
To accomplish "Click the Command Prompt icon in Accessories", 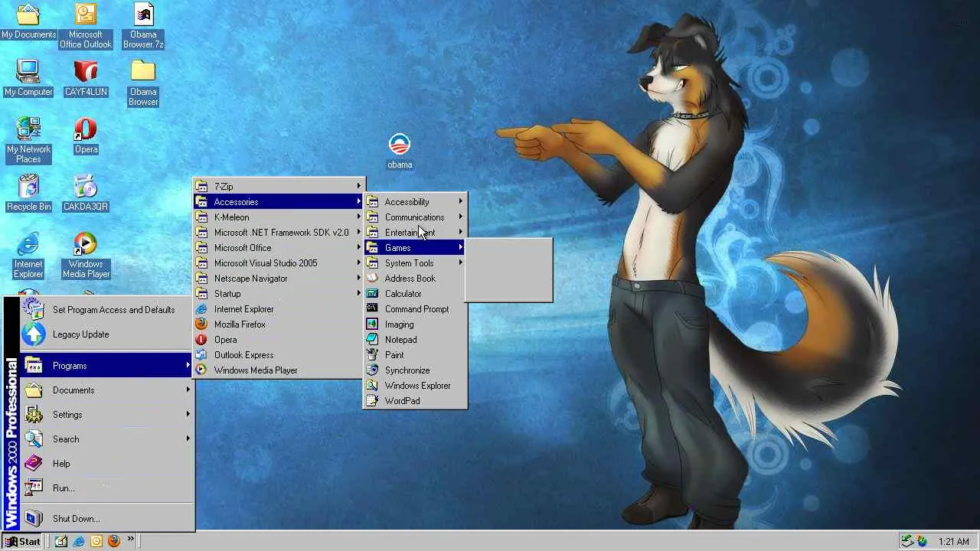I will click(372, 309).
